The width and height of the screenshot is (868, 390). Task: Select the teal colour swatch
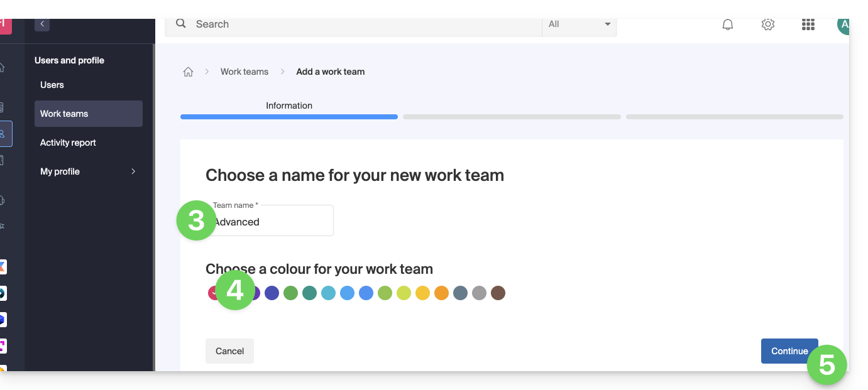click(309, 293)
